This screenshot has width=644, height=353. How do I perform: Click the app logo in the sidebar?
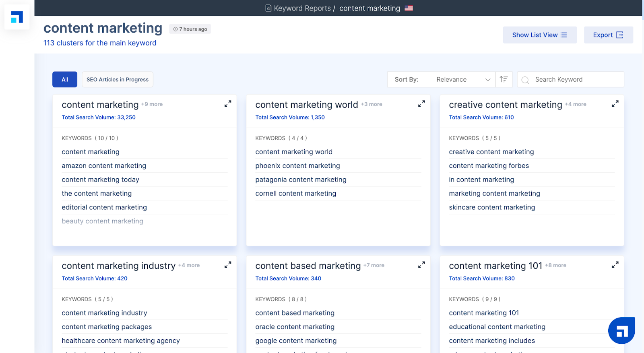17,17
